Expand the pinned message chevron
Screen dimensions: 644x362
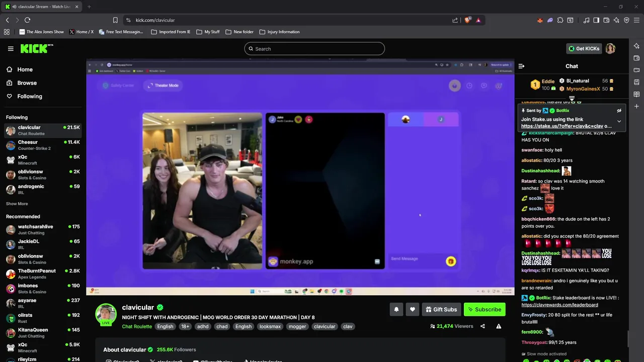[x=619, y=121]
